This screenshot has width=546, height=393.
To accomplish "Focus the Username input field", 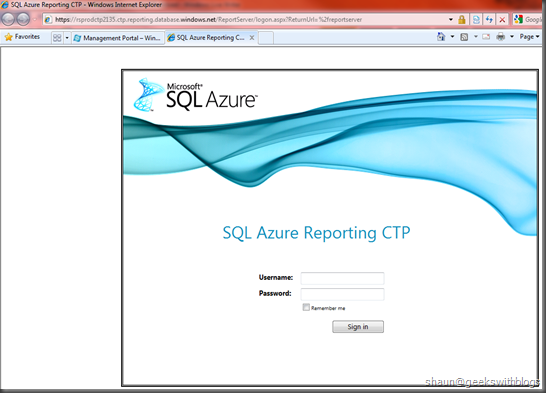I will pyautogui.click(x=342, y=278).
